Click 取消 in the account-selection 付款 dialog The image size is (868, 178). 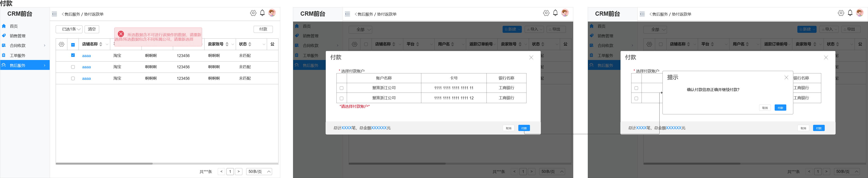(x=508, y=128)
